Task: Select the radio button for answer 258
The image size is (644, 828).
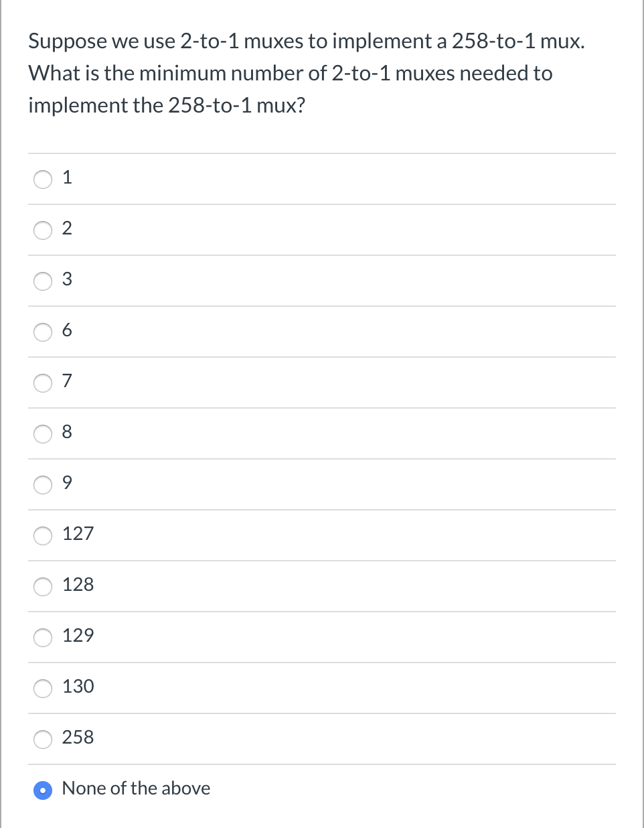Action: (43, 740)
